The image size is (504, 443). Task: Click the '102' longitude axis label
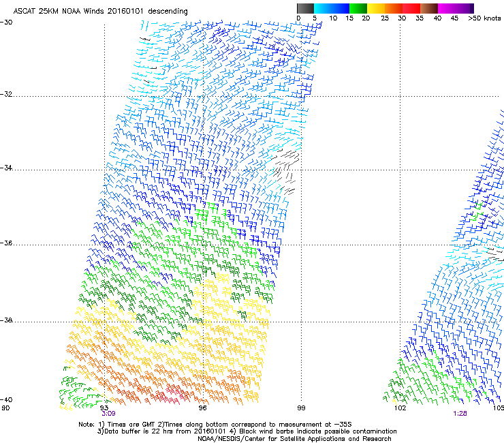coord(400,408)
